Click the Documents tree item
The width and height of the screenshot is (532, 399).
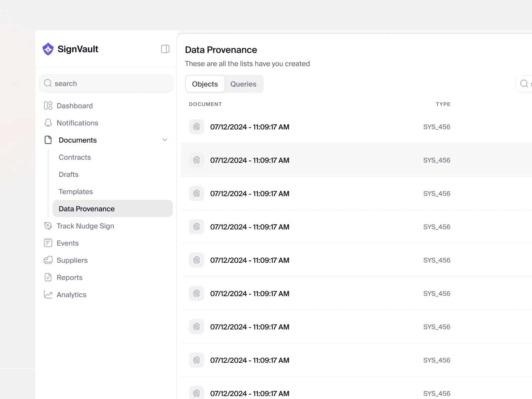tap(78, 140)
